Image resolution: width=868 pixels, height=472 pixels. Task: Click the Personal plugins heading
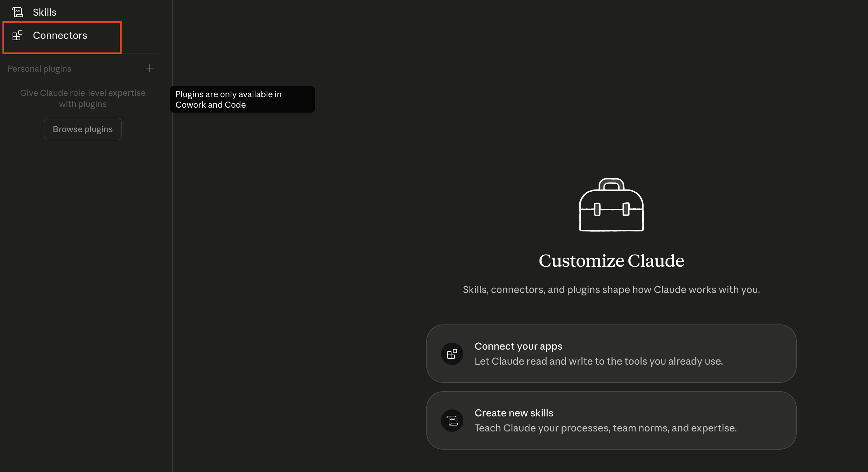[39, 69]
